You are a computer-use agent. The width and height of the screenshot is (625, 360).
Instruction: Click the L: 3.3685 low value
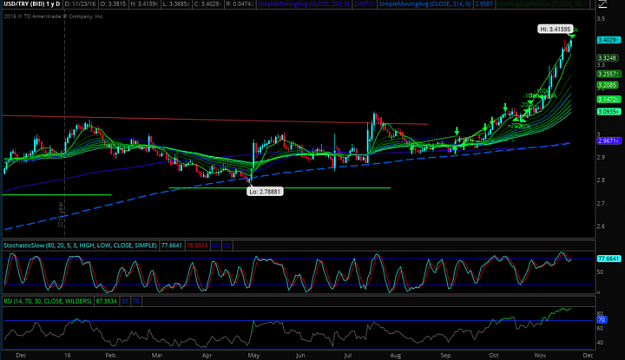[x=175, y=4]
